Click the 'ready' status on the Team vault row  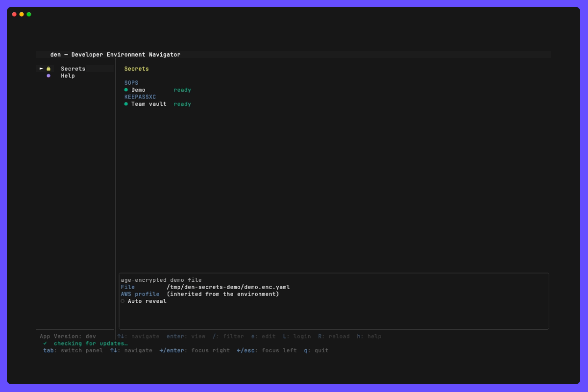click(182, 104)
